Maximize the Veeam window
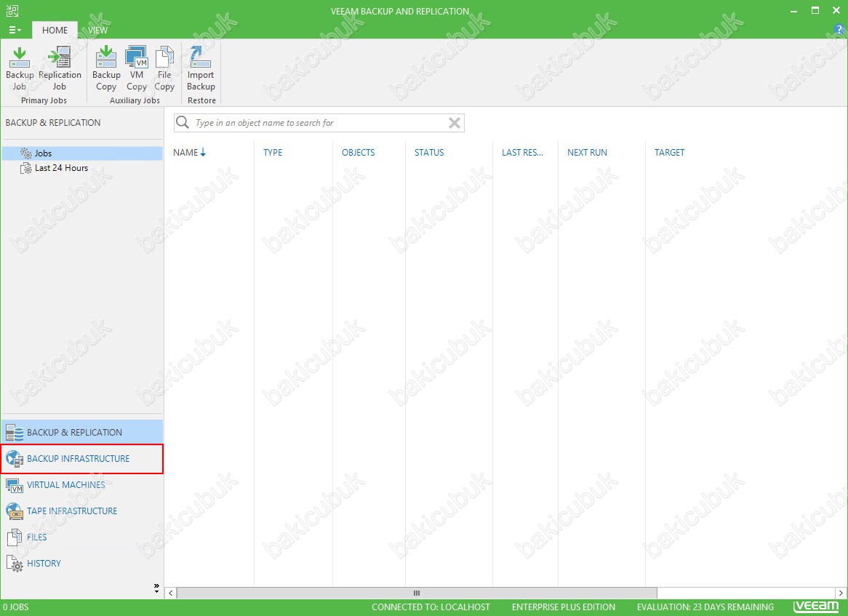848x616 pixels. coord(815,11)
